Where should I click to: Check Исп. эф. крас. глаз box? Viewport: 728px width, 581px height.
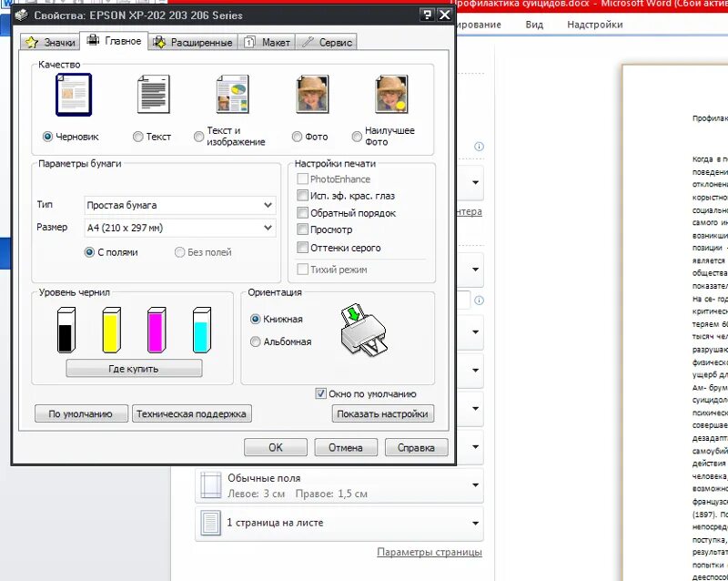click(x=302, y=195)
